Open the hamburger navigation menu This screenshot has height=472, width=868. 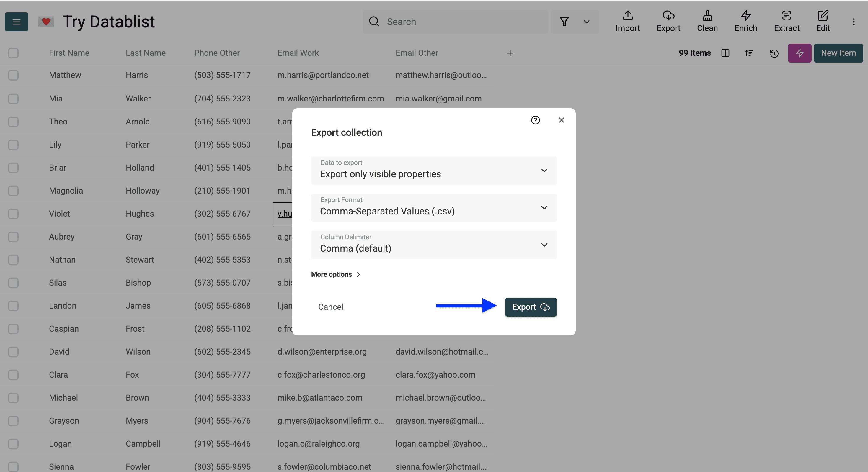[16, 22]
